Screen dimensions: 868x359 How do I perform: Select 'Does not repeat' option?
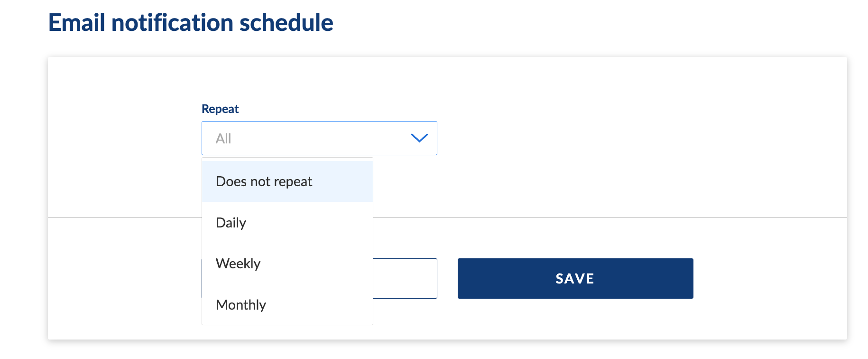pyautogui.click(x=287, y=181)
